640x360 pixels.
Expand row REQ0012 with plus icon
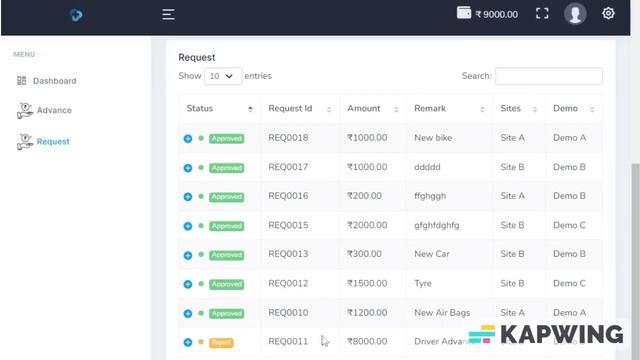(188, 284)
